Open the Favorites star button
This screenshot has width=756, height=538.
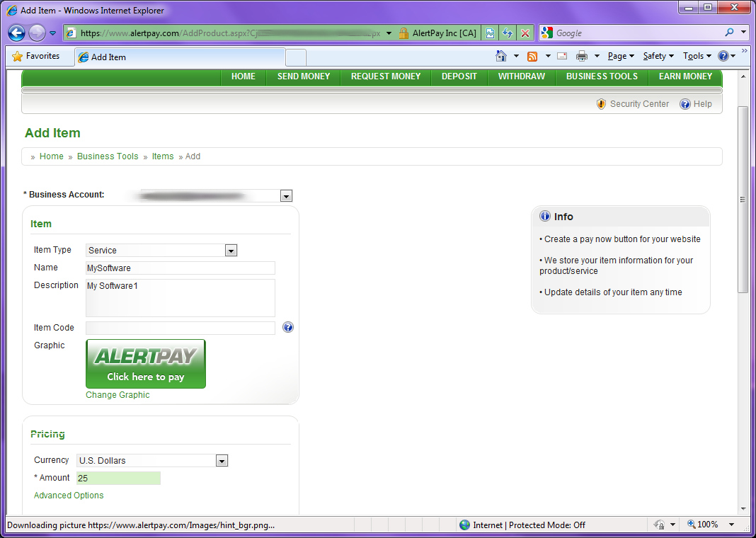(35, 57)
